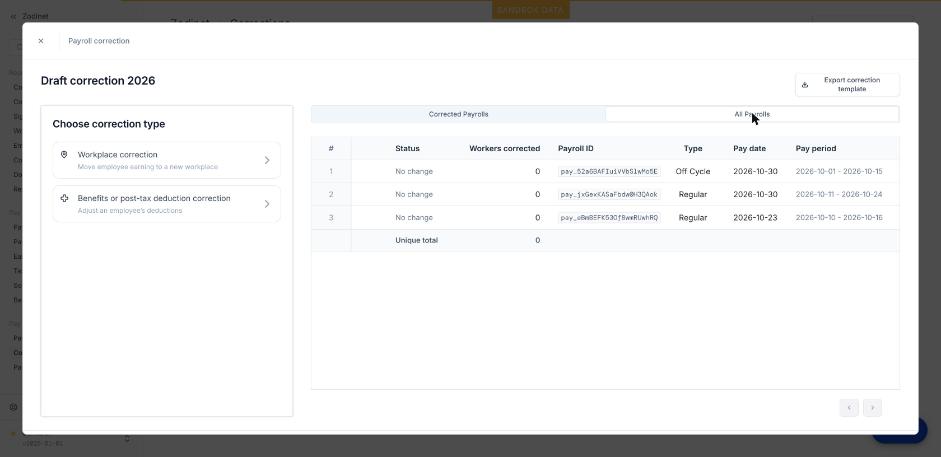The width and height of the screenshot is (941, 457).
Task: Select payroll ID starting with pay_oBm8EFK
Action: coord(609,218)
